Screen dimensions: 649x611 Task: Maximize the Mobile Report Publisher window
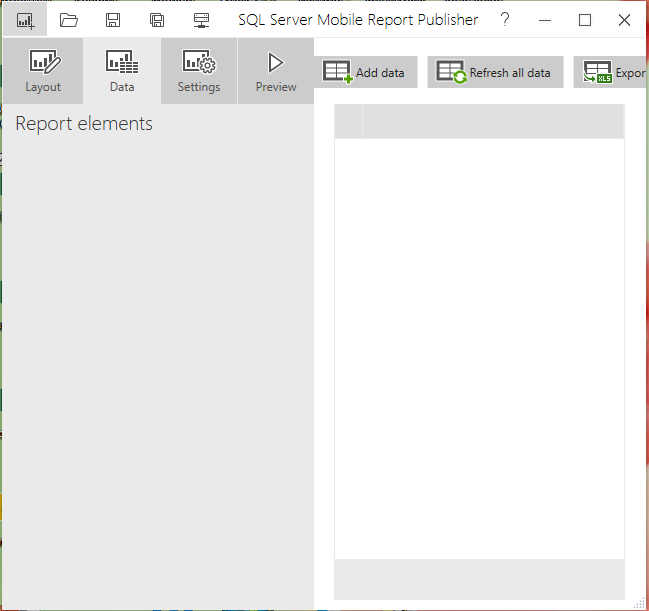click(x=584, y=20)
